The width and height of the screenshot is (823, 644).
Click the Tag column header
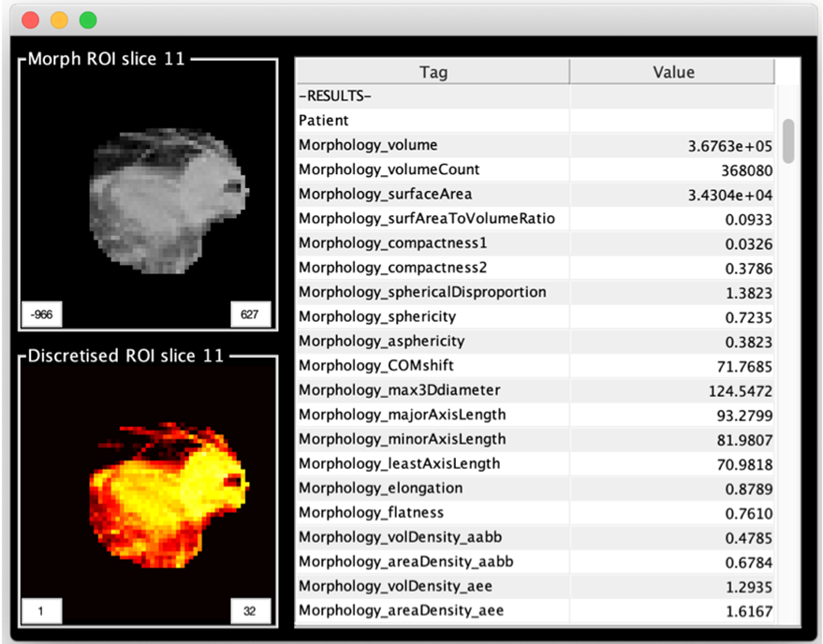pos(433,72)
